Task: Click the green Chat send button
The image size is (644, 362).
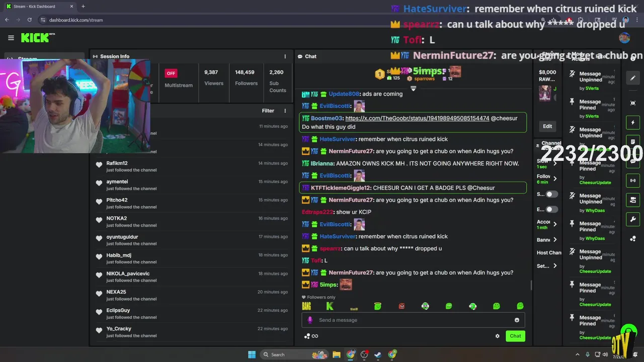Action: 515,336
